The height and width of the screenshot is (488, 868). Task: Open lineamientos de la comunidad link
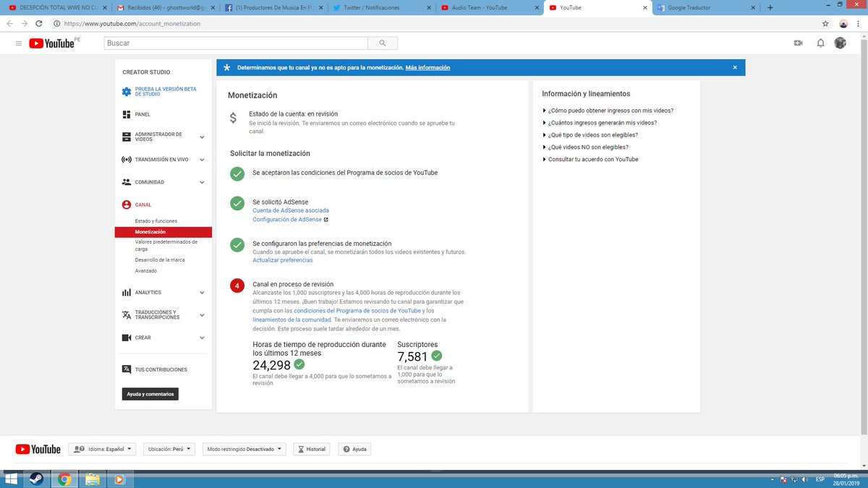[292, 319]
